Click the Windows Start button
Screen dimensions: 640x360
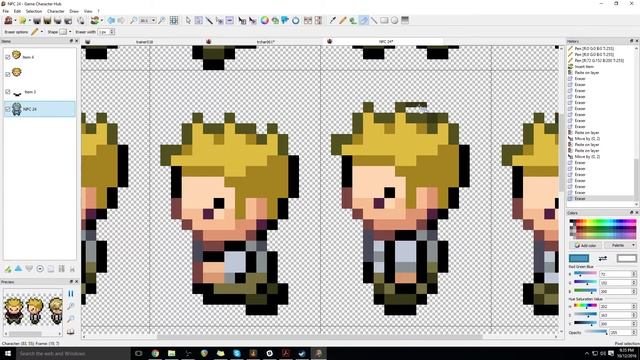(7, 353)
